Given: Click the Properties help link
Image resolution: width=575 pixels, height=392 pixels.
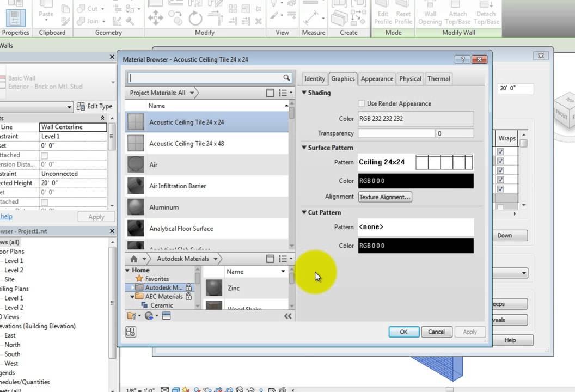Looking at the screenshot, I should [6, 216].
